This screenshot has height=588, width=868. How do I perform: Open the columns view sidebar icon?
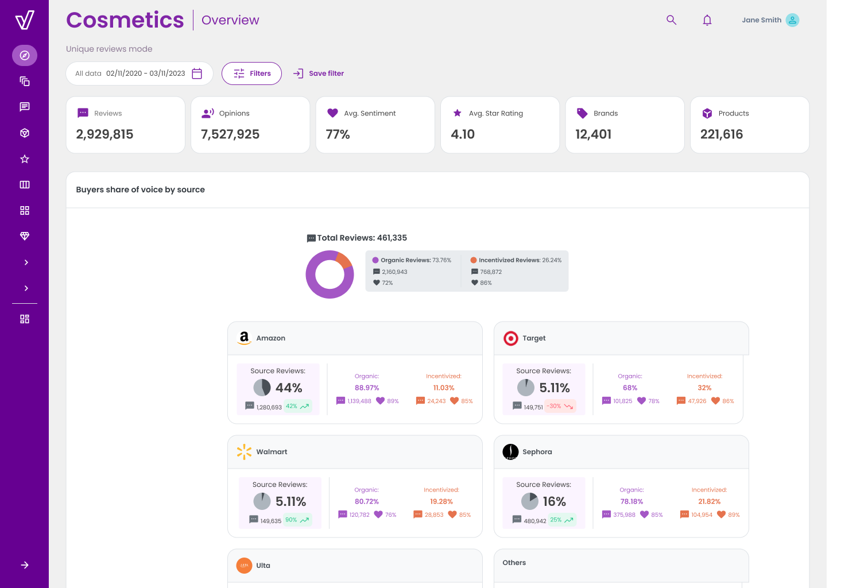tap(25, 185)
